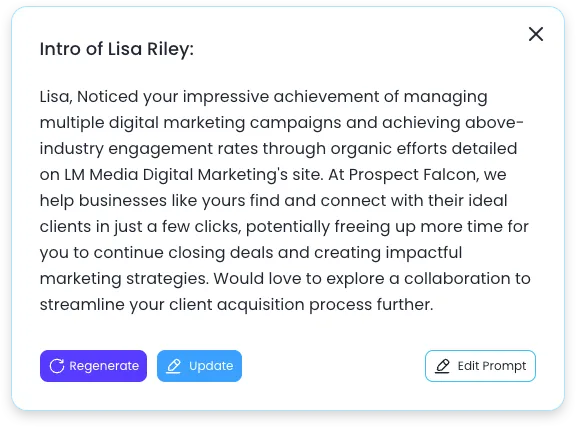Viewport: 576px width, 427px height.
Task: Click the 'Regenerate' label text
Action: (x=104, y=366)
